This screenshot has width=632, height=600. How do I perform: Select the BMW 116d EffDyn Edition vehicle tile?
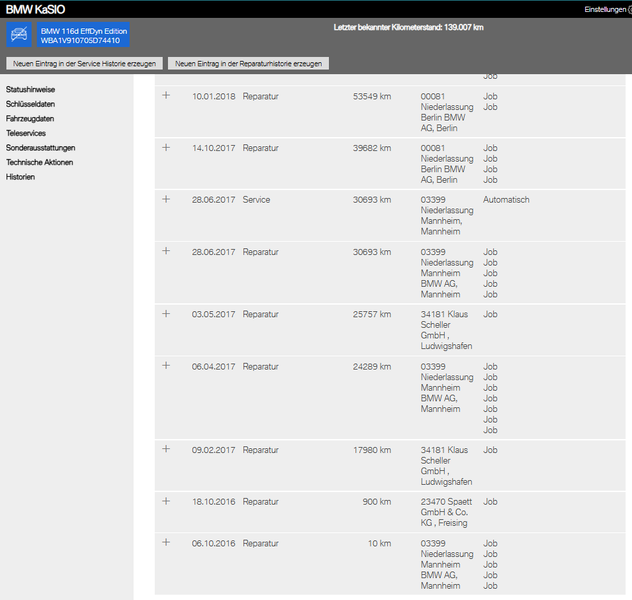coord(83,35)
